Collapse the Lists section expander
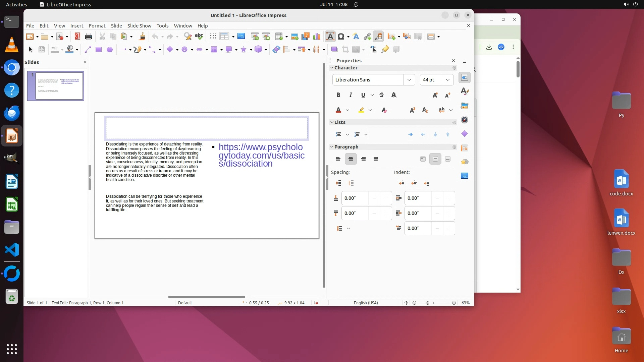Image resolution: width=644 pixels, height=362 pixels. [332, 122]
